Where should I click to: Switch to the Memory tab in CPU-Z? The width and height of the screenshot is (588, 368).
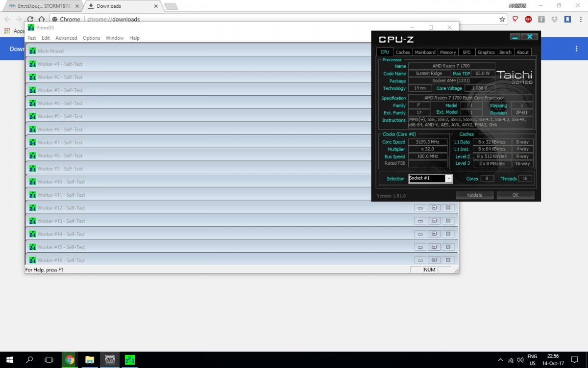pos(448,52)
